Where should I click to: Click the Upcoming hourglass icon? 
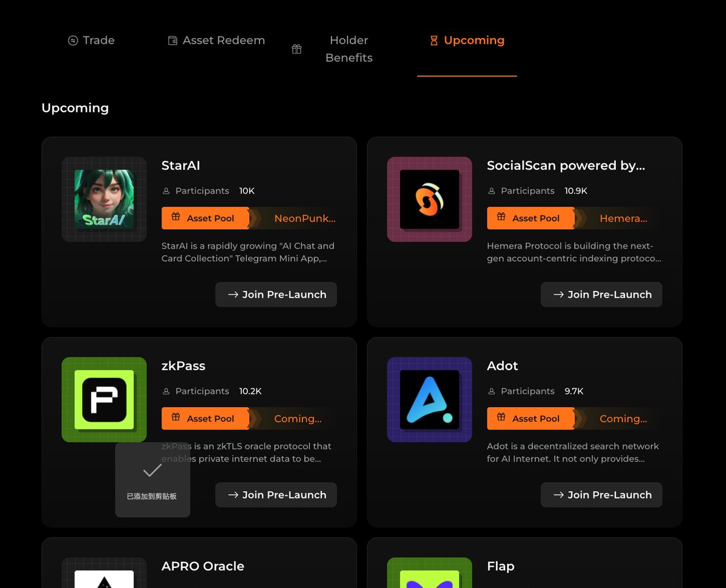pyautogui.click(x=434, y=41)
